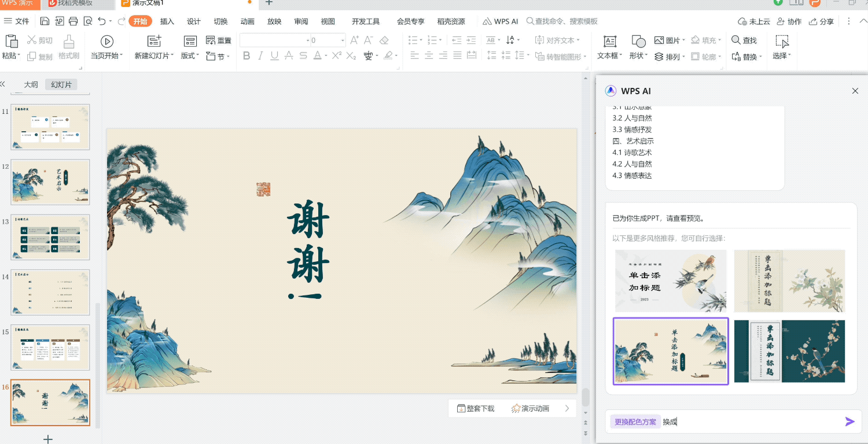The width and height of the screenshot is (868, 444).
Task: Apply superscript formatting
Action: click(x=336, y=55)
